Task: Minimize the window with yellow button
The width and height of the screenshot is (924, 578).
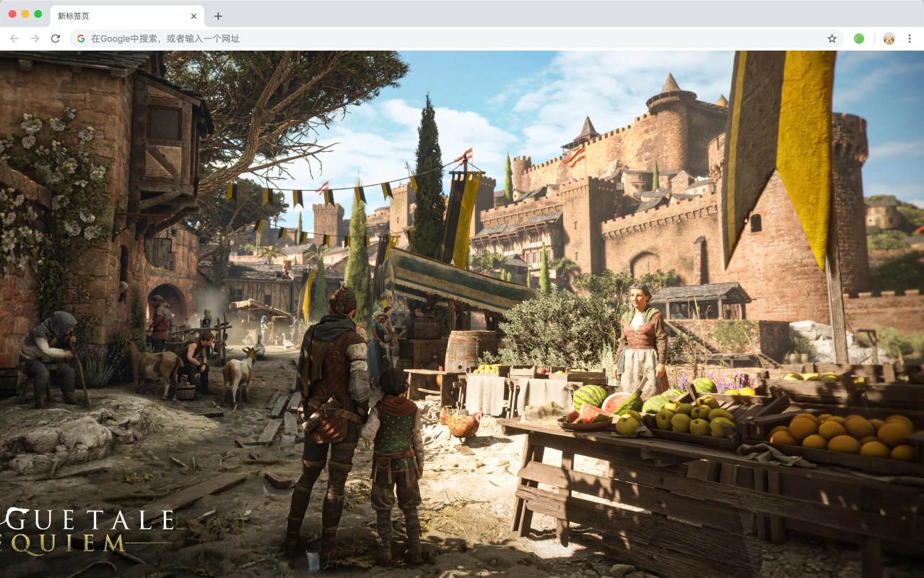Action: (25, 14)
